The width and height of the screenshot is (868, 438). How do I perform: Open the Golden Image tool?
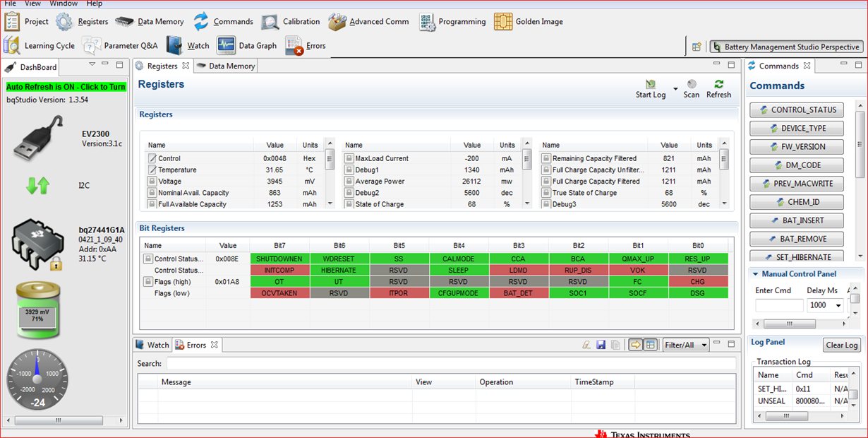(529, 21)
